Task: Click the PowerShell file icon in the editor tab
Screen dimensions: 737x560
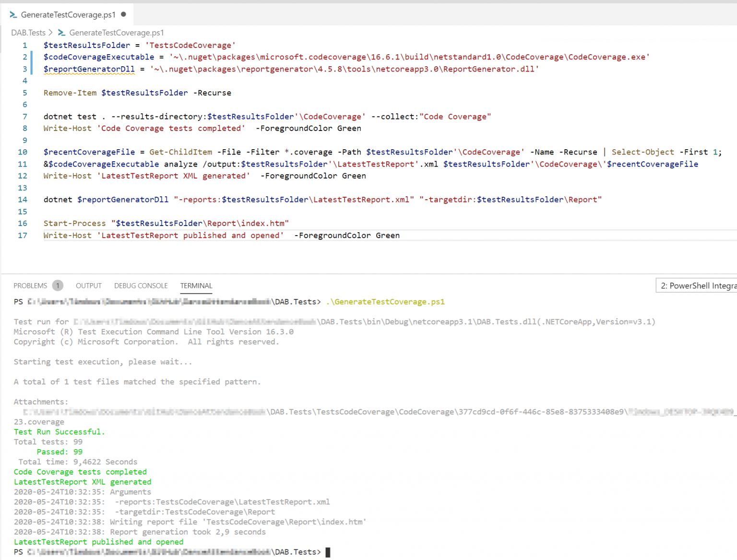Action: pos(13,15)
